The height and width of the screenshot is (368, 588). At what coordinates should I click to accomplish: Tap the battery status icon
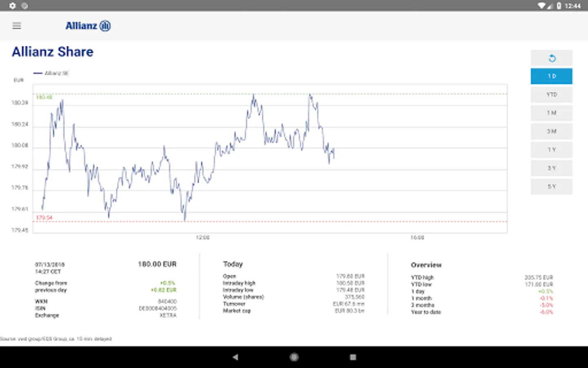point(559,6)
